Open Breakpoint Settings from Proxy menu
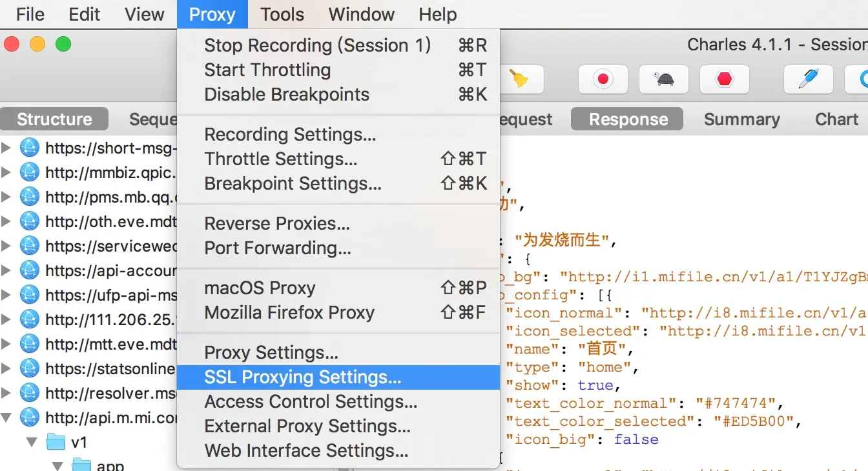The width and height of the screenshot is (868, 471). [x=338, y=183]
